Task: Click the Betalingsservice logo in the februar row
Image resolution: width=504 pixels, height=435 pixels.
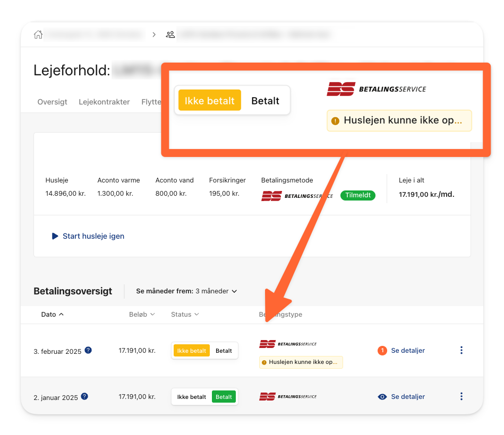Action: [x=288, y=344]
